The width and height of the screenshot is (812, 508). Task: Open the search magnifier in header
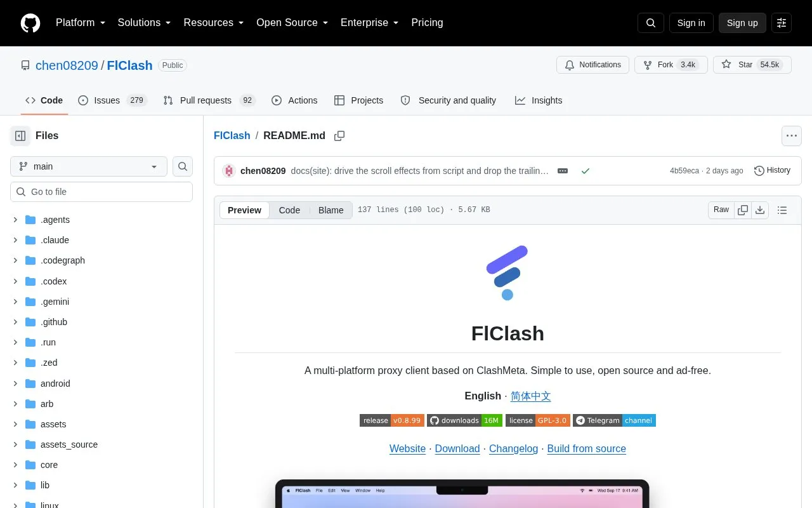coord(651,23)
